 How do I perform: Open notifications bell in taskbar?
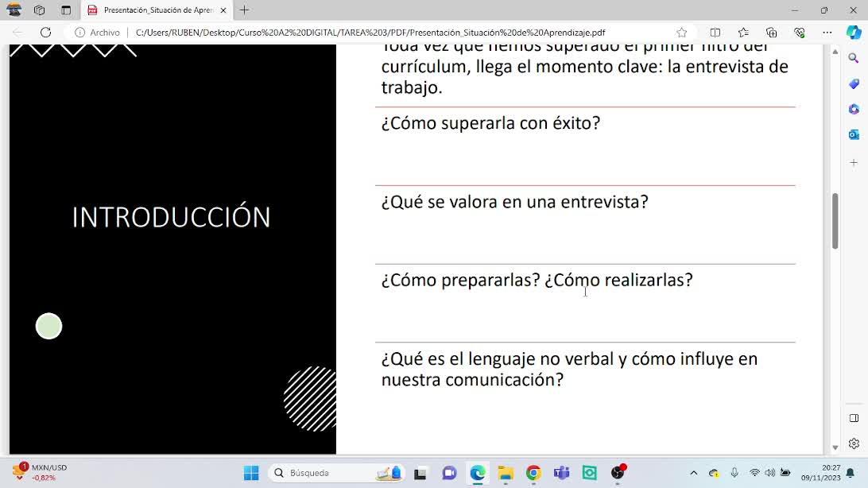(x=851, y=473)
